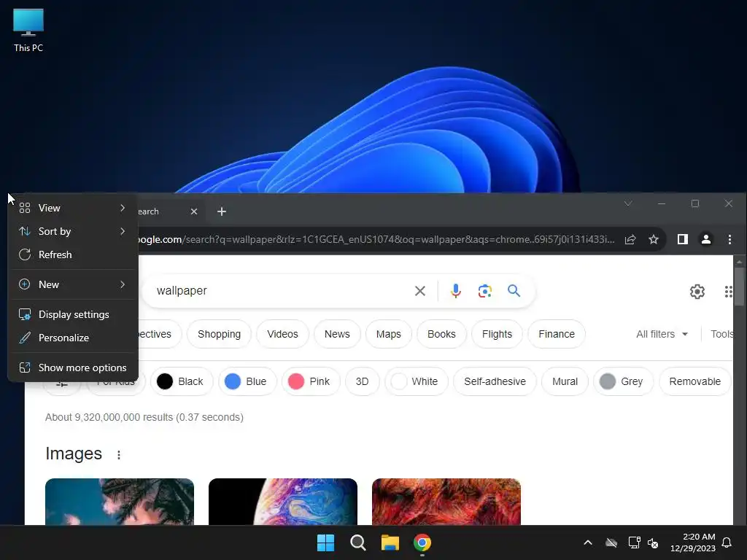Open Images section three-dot options
Image resolution: width=747 pixels, height=560 pixels.
tap(119, 455)
